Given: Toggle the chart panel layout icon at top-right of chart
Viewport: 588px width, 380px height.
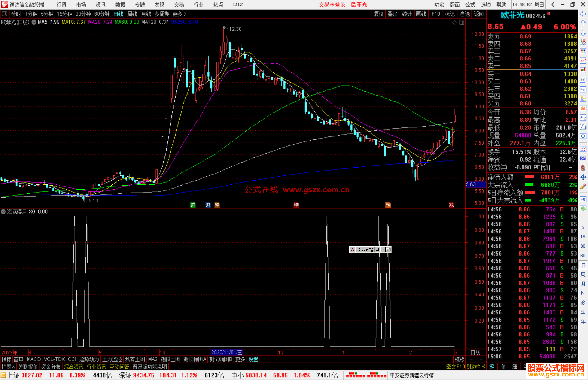Looking at the screenshot, I should (x=462, y=22).
